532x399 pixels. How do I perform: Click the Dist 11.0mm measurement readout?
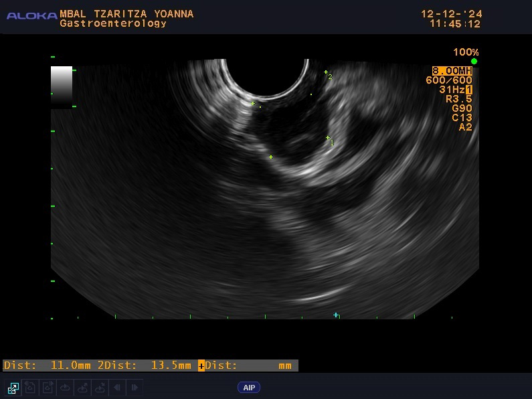pos(47,366)
